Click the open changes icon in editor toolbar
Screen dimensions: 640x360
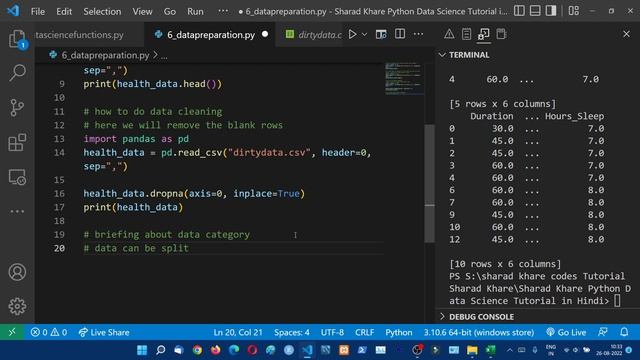(381, 34)
